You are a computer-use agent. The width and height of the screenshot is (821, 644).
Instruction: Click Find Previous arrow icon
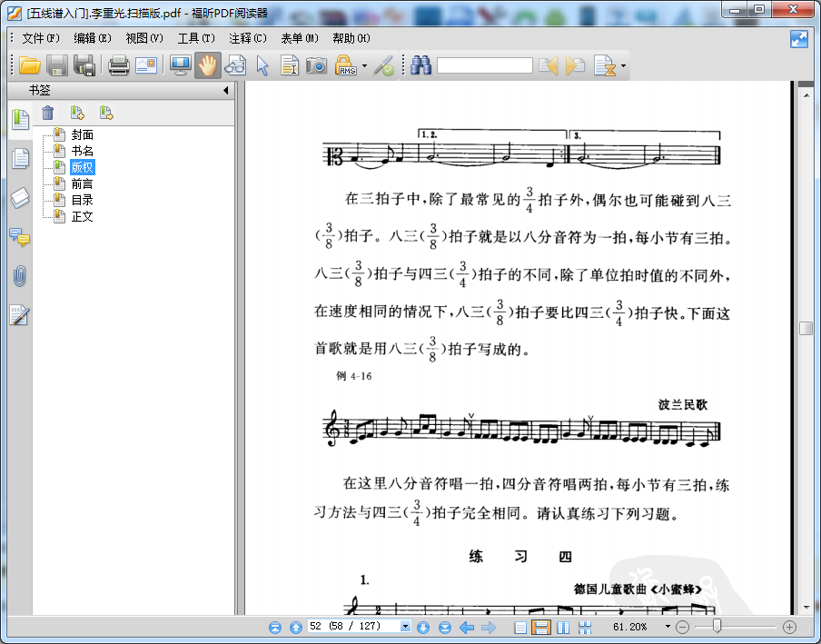(549, 65)
